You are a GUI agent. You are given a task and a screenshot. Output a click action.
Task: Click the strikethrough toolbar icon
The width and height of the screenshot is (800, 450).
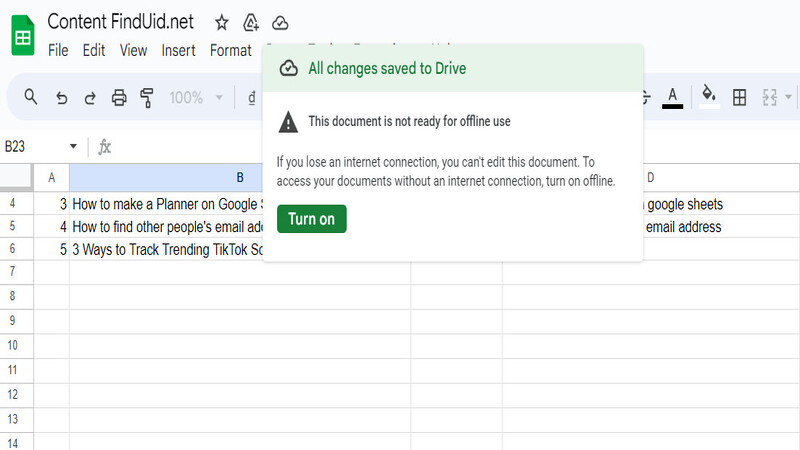pyautogui.click(x=646, y=97)
